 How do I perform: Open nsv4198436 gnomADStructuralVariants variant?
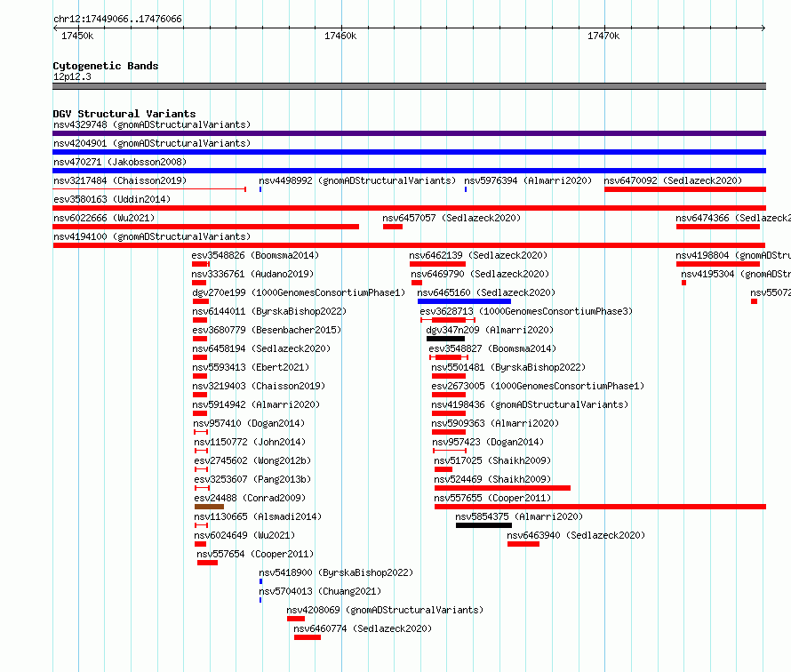530,404
